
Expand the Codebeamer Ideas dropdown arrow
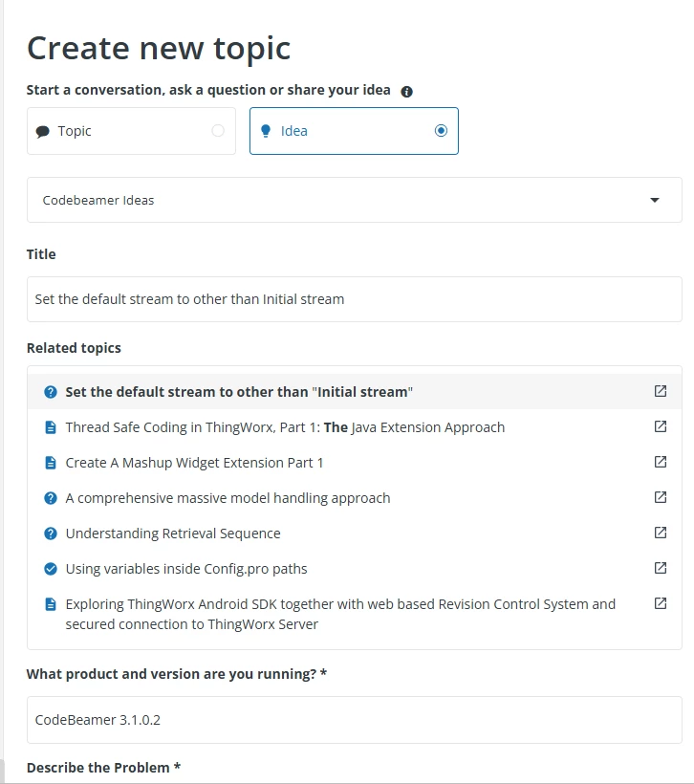655,200
